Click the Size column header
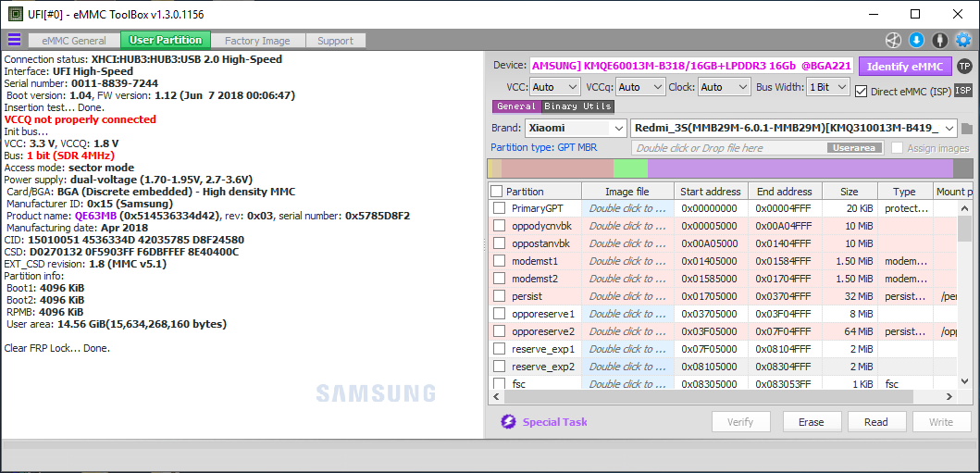Viewport: 980px width, 473px height. pos(850,192)
